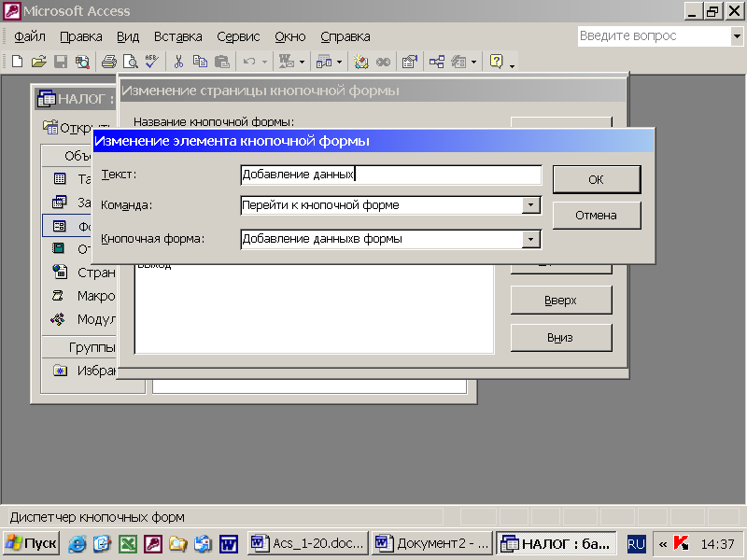Image resolution: width=747 pixels, height=560 pixels.
Task: Click the Spelling check toolbar icon
Action: [x=152, y=62]
